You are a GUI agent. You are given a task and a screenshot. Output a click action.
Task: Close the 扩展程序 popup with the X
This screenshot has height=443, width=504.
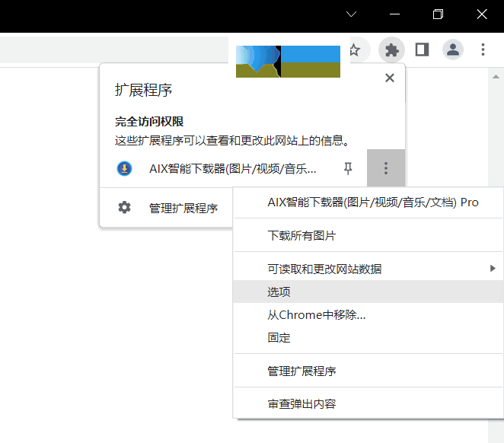(390, 78)
